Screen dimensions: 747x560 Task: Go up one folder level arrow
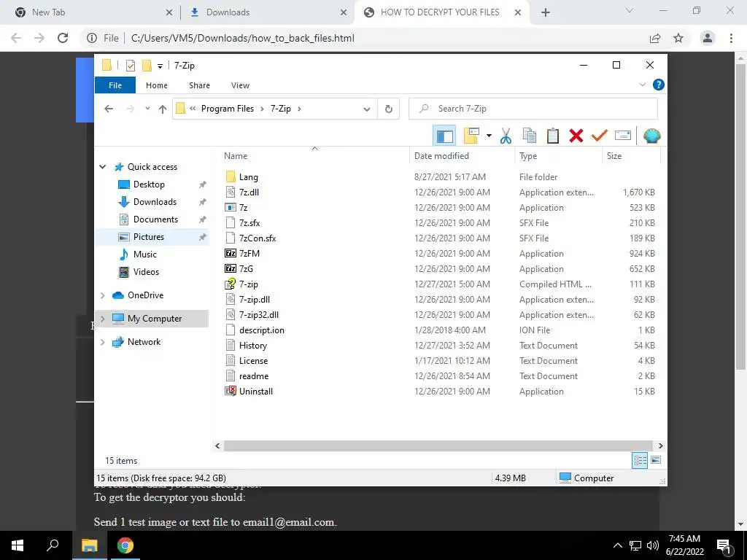point(163,109)
